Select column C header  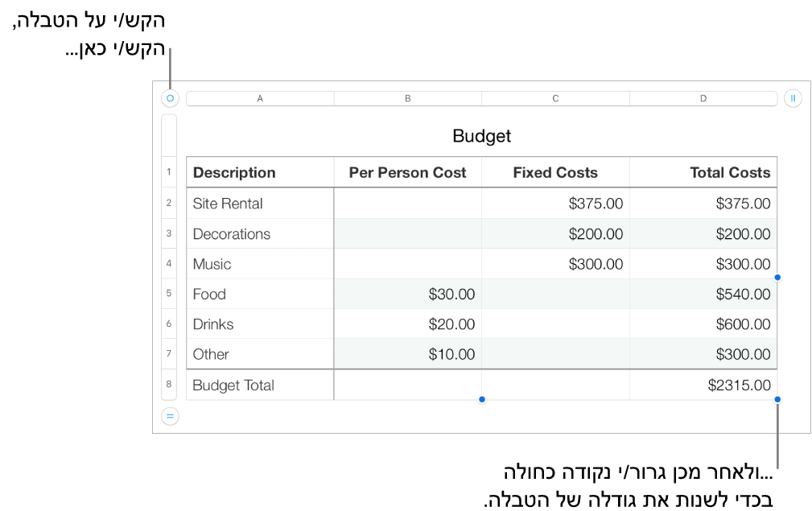(x=555, y=98)
